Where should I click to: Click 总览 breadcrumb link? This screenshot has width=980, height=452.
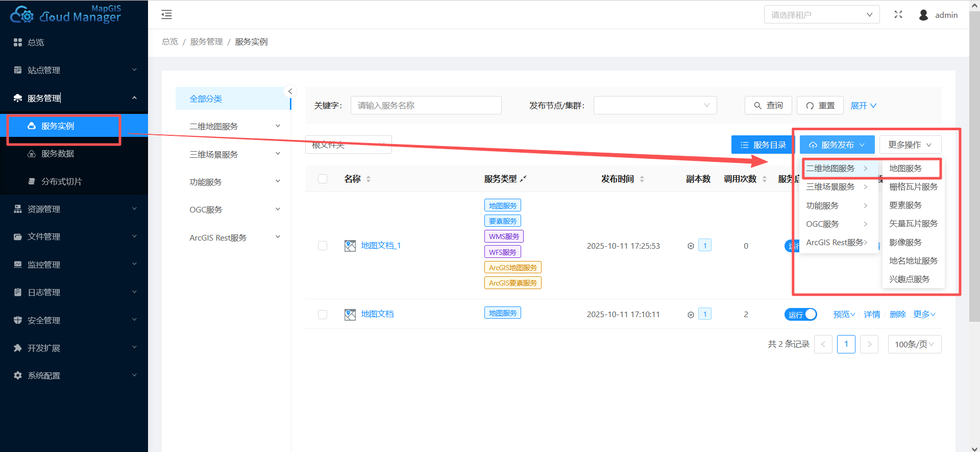click(x=170, y=42)
